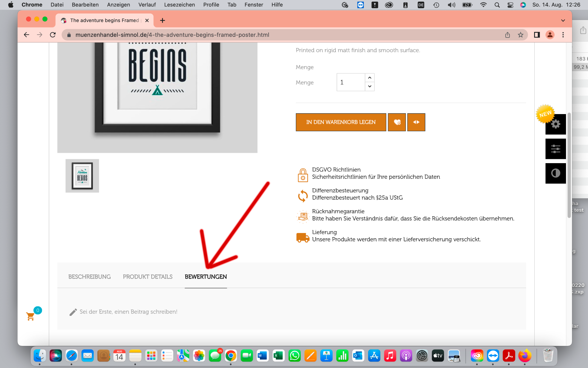Switch to the Produkt Details tab
The width and height of the screenshot is (588, 368).
point(148,277)
